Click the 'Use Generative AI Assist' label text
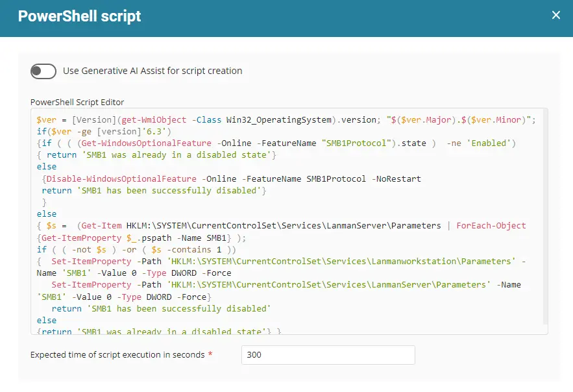This screenshot has height=392, width=573. (152, 71)
